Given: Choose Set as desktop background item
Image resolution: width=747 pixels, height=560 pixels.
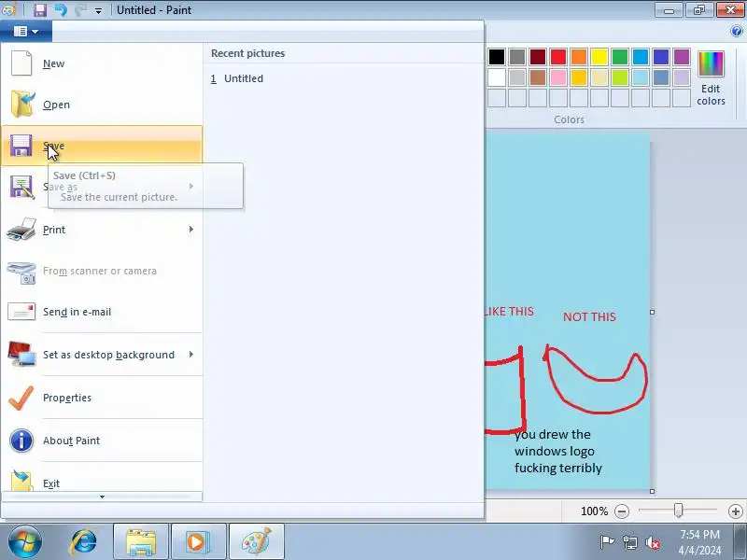Looking at the screenshot, I should coord(102,355).
